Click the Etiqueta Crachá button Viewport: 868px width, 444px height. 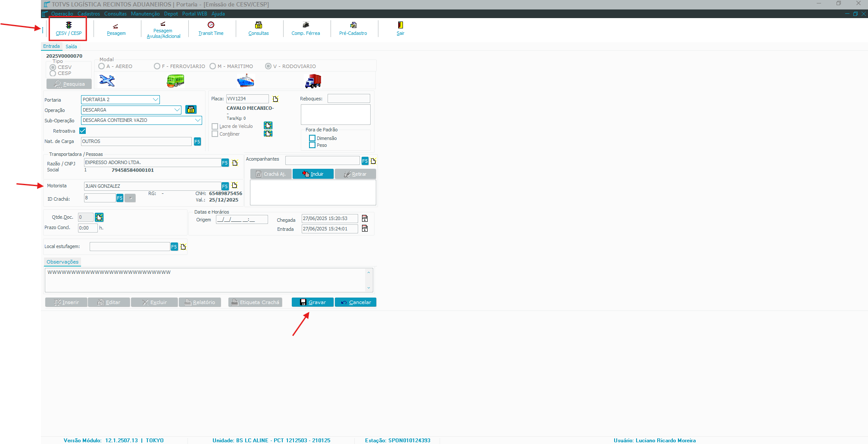click(255, 302)
